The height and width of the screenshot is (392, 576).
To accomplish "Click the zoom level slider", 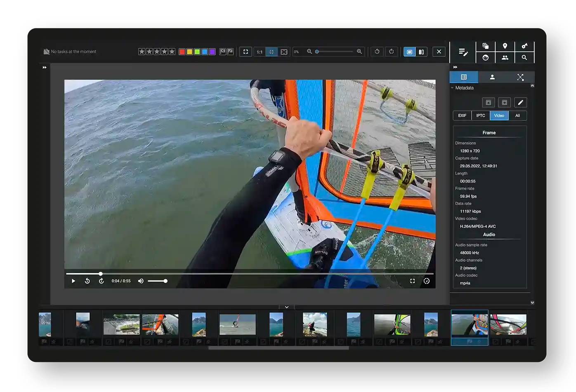I will pyautogui.click(x=335, y=52).
